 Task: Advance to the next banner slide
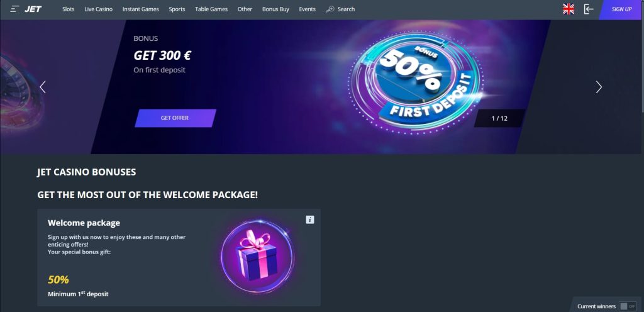point(599,87)
